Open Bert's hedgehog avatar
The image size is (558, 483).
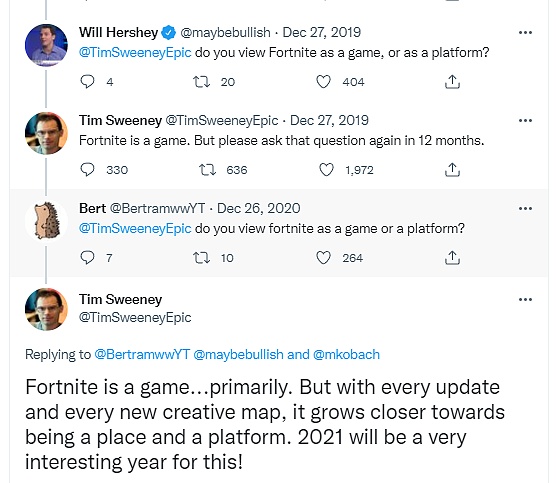[x=46, y=221]
